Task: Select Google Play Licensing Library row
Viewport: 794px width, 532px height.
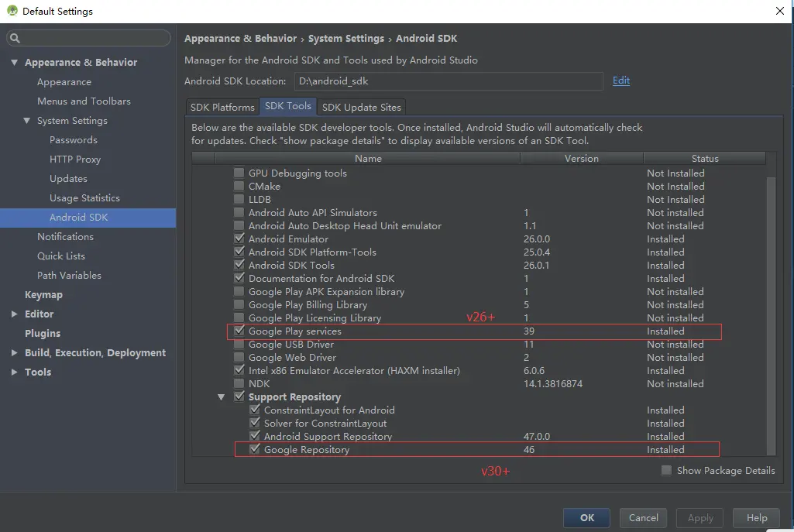Action: 315,318
